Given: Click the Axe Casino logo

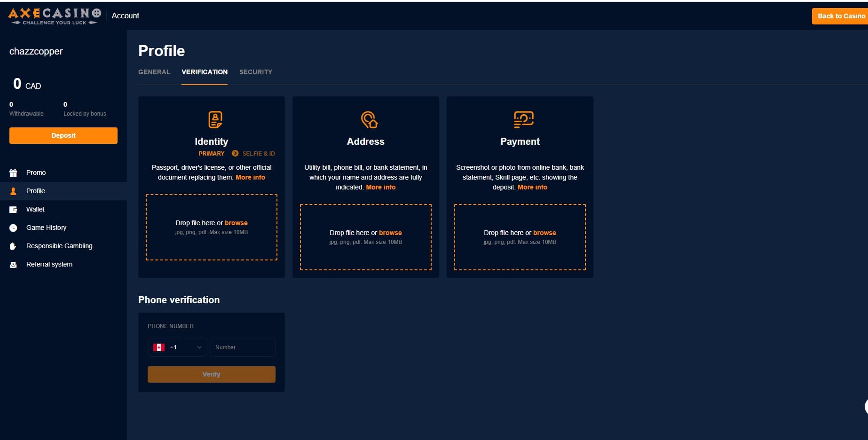Looking at the screenshot, I should click(55, 16).
